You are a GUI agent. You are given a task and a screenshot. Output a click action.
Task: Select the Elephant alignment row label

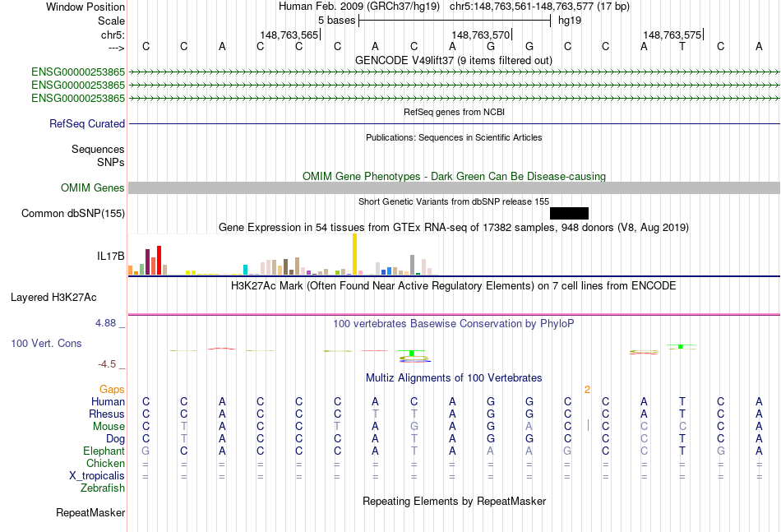(x=104, y=451)
